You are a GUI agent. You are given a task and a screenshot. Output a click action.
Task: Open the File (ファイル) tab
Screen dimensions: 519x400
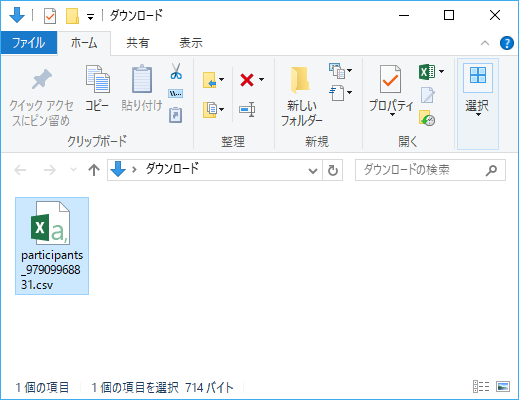(29, 43)
